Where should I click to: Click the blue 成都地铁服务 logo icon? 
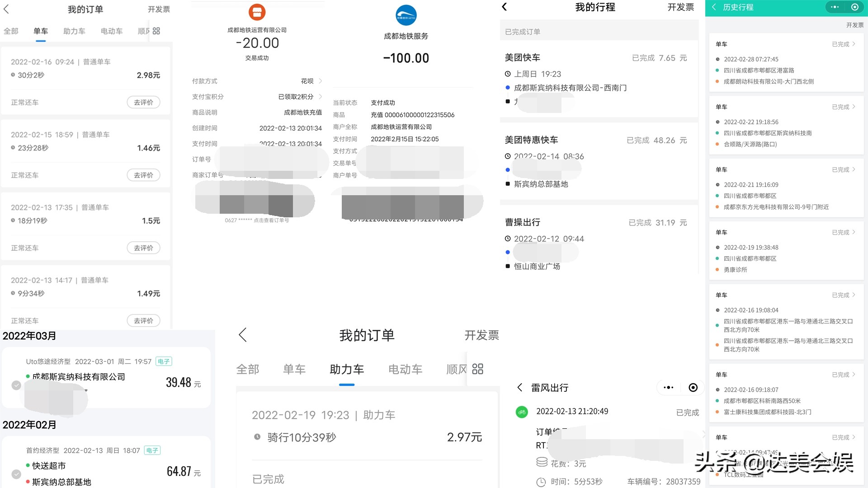[x=405, y=15]
